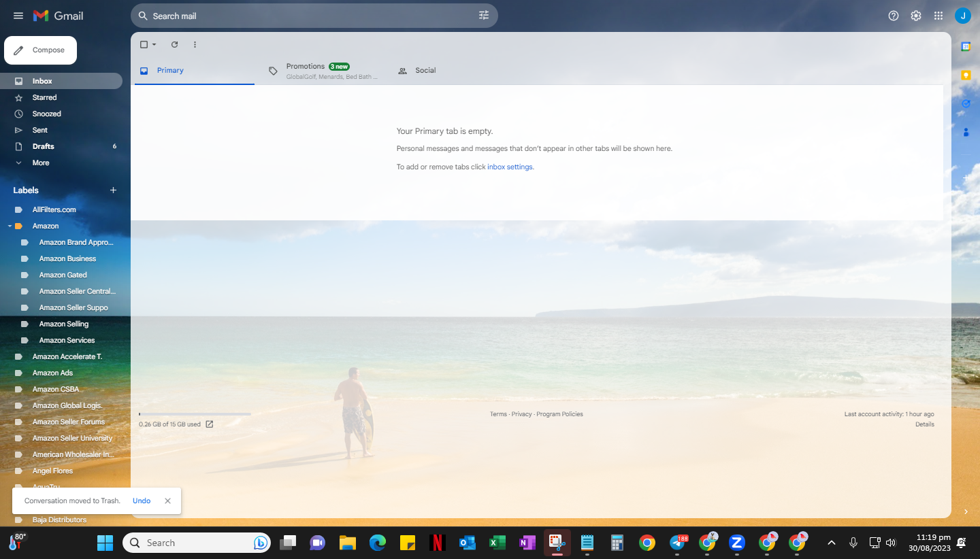
Task: Show search options in the mail search bar
Action: tap(484, 16)
